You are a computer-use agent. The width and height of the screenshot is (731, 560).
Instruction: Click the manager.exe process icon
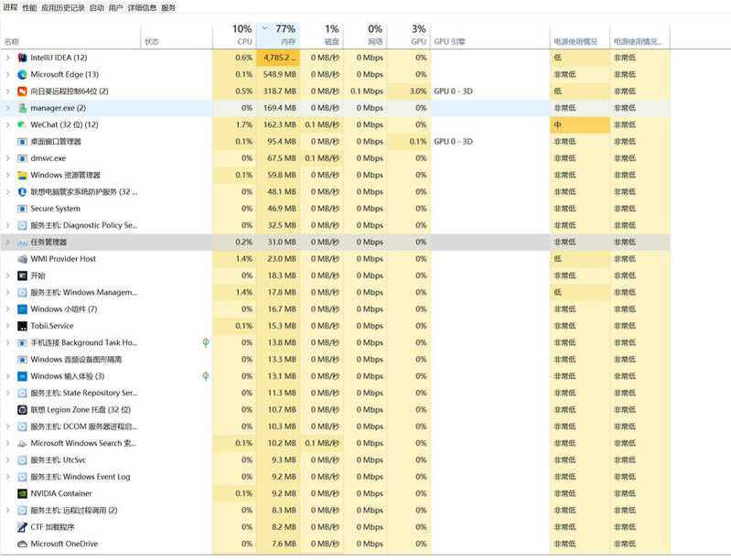(22, 108)
